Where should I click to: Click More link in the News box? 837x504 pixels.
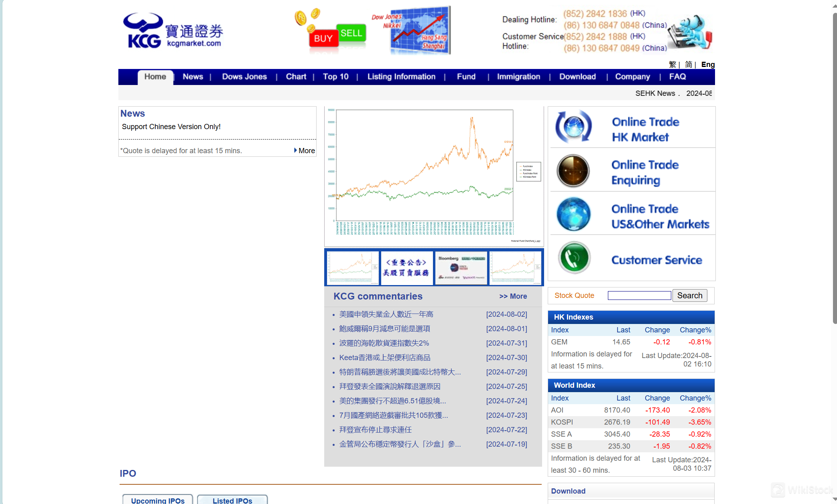[307, 151]
